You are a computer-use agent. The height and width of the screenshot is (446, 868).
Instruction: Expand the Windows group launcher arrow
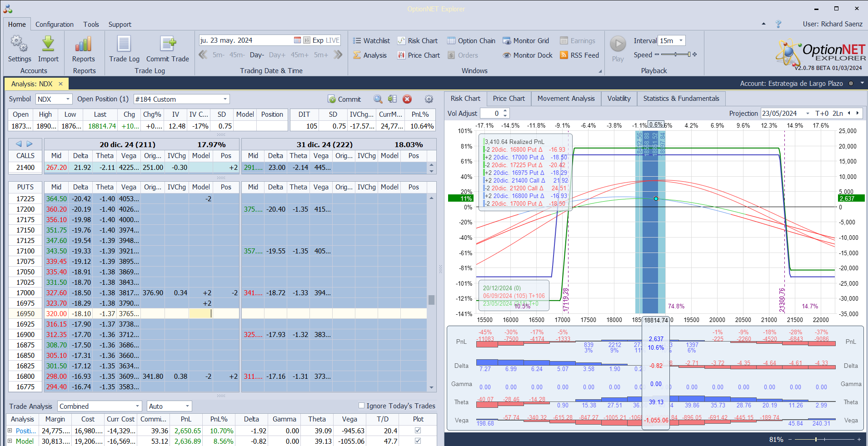[x=600, y=71]
